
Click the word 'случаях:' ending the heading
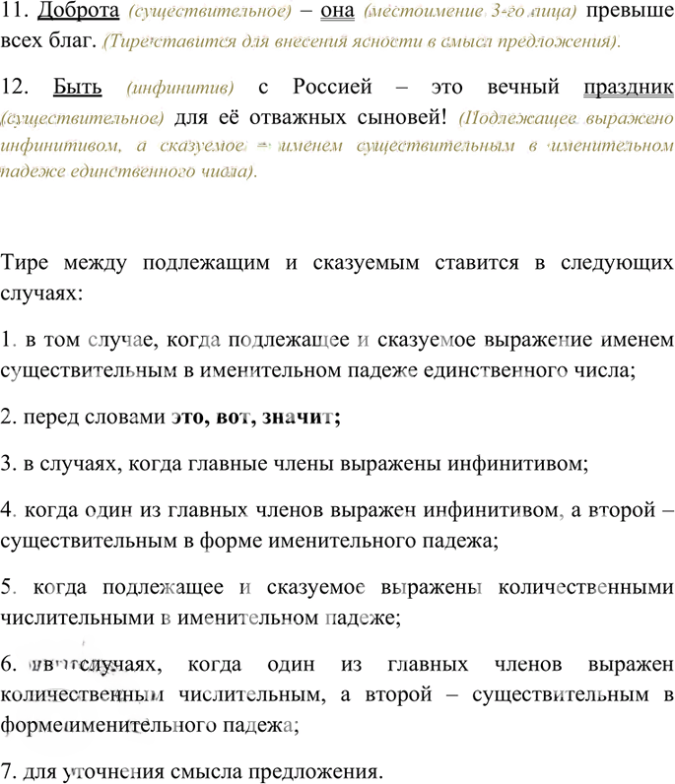[x=41, y=294]
